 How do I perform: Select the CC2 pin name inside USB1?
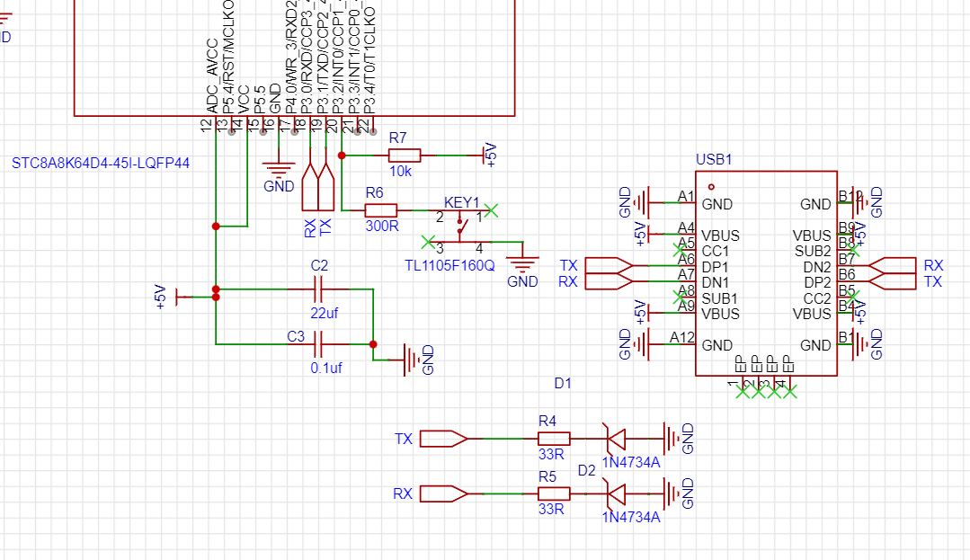pyautogui.click(x=817, y=298)
